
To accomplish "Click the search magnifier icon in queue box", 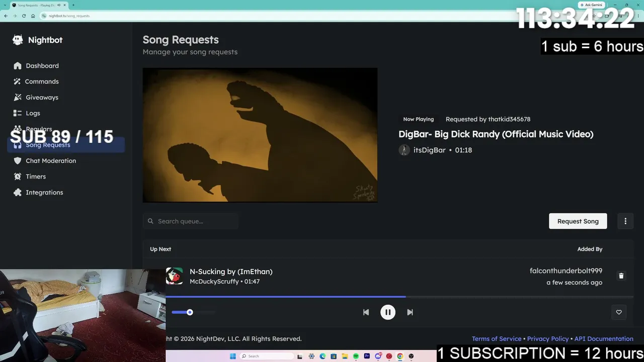I will [x=150, y=221].
